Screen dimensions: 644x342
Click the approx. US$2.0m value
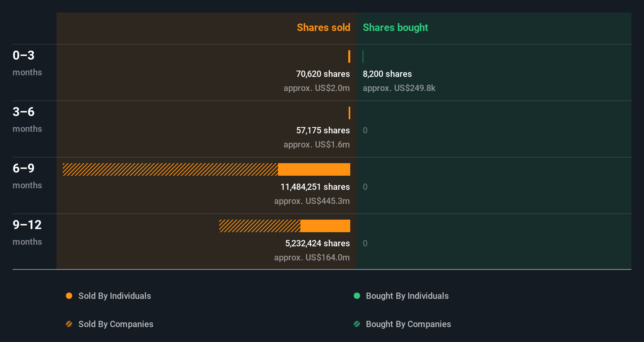(317, 88)
